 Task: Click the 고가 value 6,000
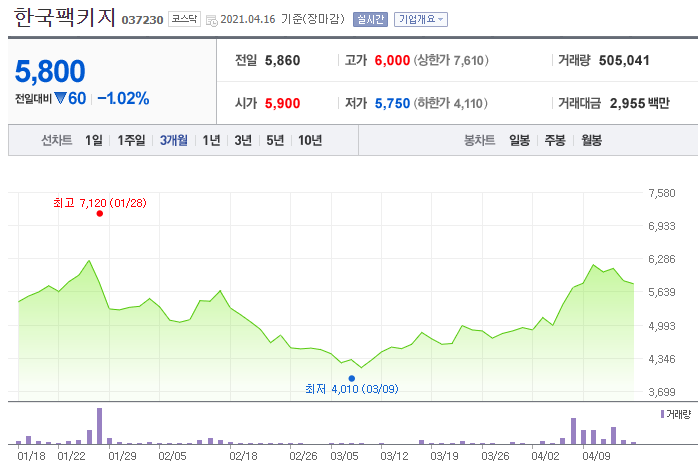(x=392, y=61)
